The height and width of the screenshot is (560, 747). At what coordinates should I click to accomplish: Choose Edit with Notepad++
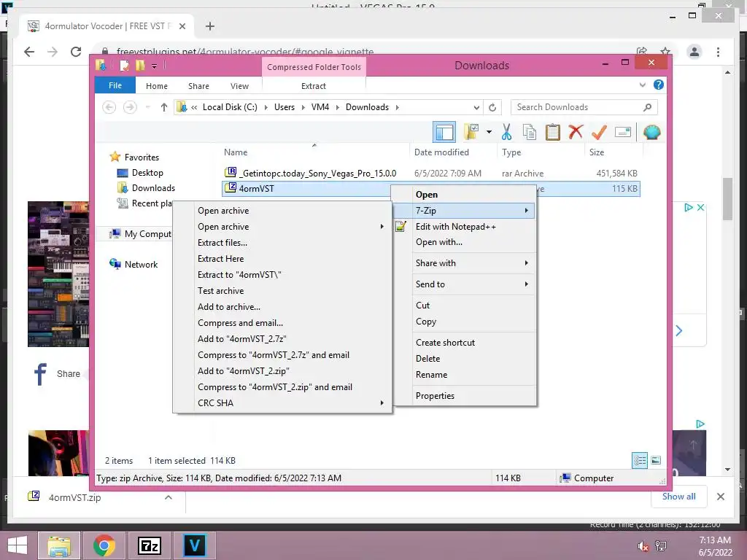tap(465, 227)
